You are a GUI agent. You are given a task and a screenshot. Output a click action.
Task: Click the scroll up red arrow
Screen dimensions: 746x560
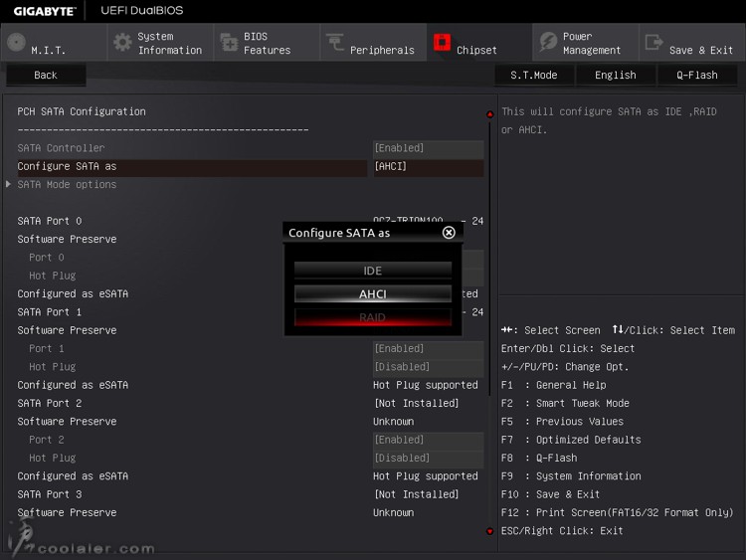[x=489, y=114]
